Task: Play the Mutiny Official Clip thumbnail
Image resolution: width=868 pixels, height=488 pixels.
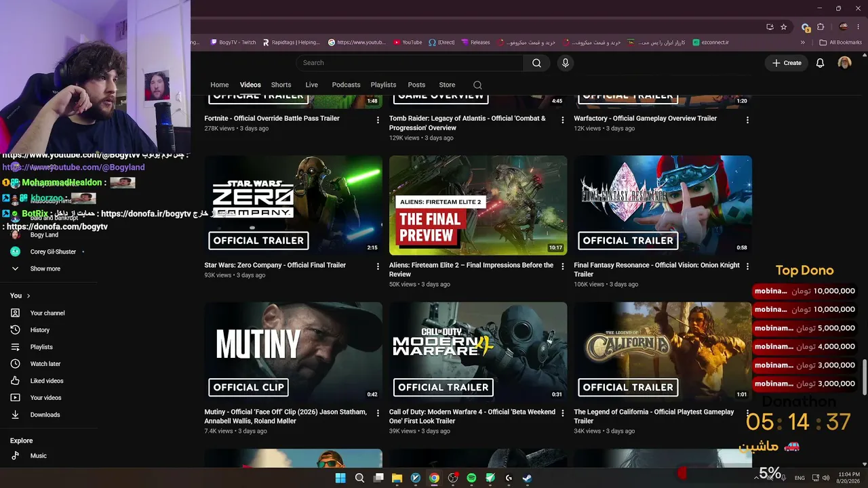Action: click(x=294, y=352)
